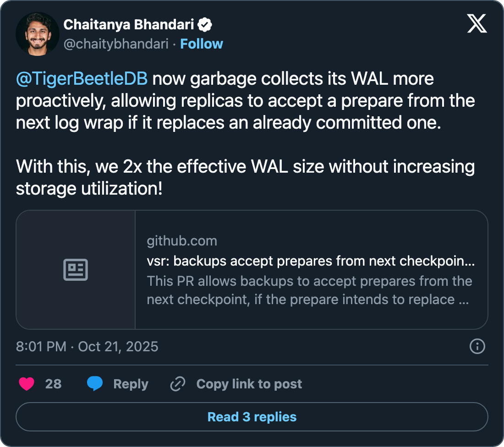Open the github.com domain link
The width and height of the screenshot is (504, 447).
click(x=182, y=241)
